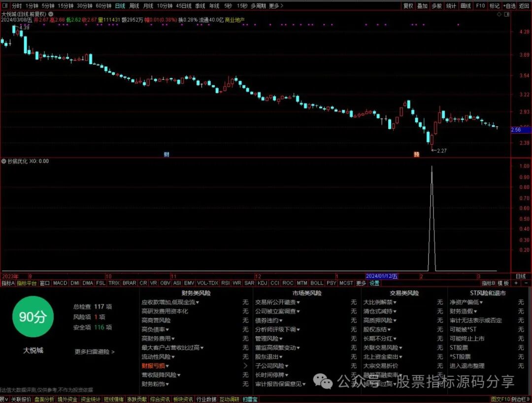Viewport: 532px width, 403px height.
Task: Expand 更多 periods in top bar
Action: tap(276, 6)
